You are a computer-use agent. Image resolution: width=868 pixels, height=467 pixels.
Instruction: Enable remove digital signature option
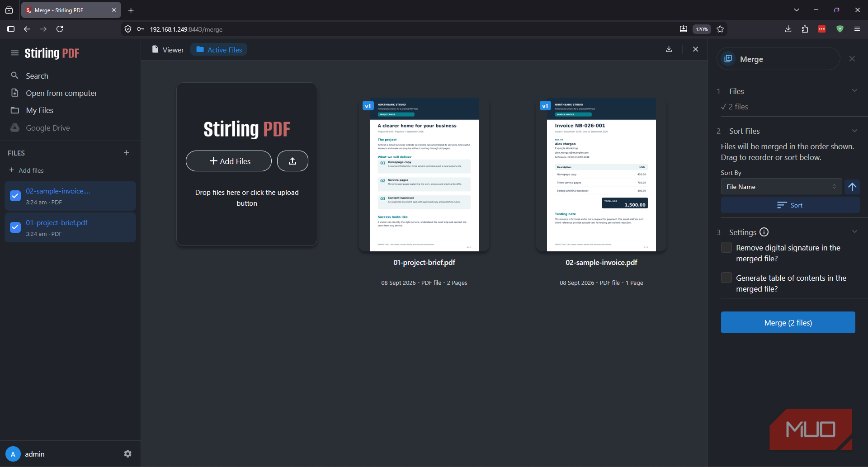(x=726, y=248)
